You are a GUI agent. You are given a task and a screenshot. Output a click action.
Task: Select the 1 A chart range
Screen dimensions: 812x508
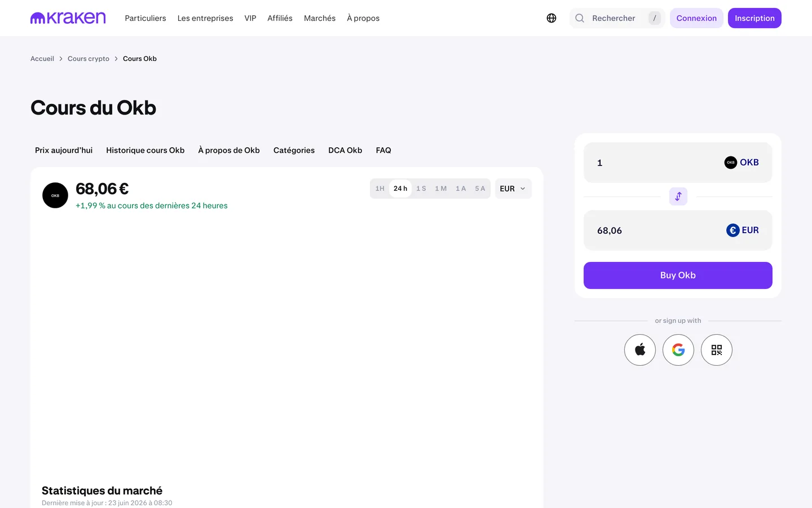click(461, 189)
